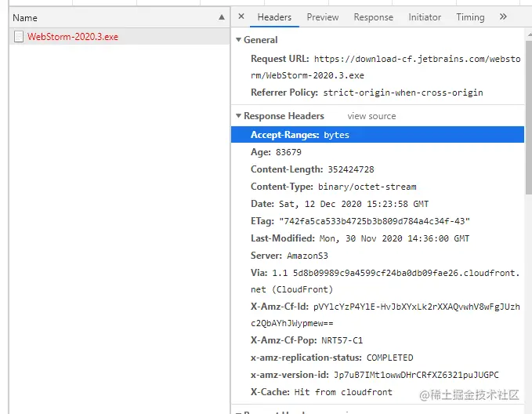Click the Name column header

[25, 17]
